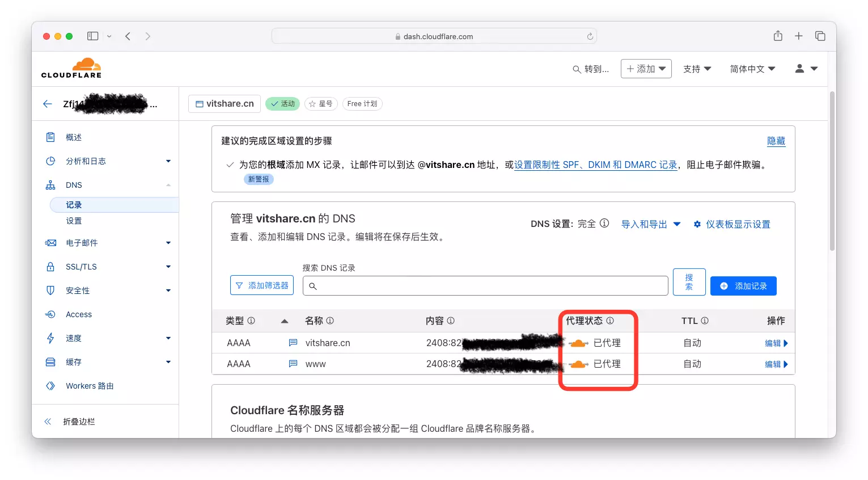
Task: Click info icon beside DNS 设置 完全
Action: coord(604,224)
